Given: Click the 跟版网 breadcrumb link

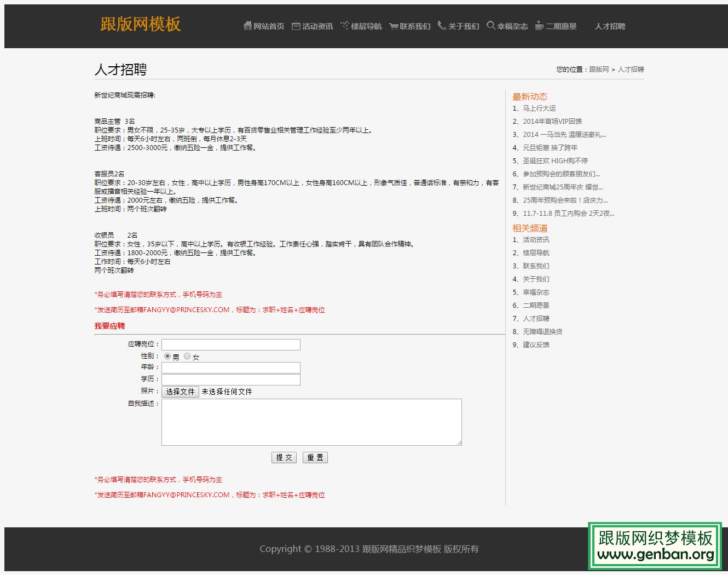Looking at the screenshot, I should click(x=600, y=69).
